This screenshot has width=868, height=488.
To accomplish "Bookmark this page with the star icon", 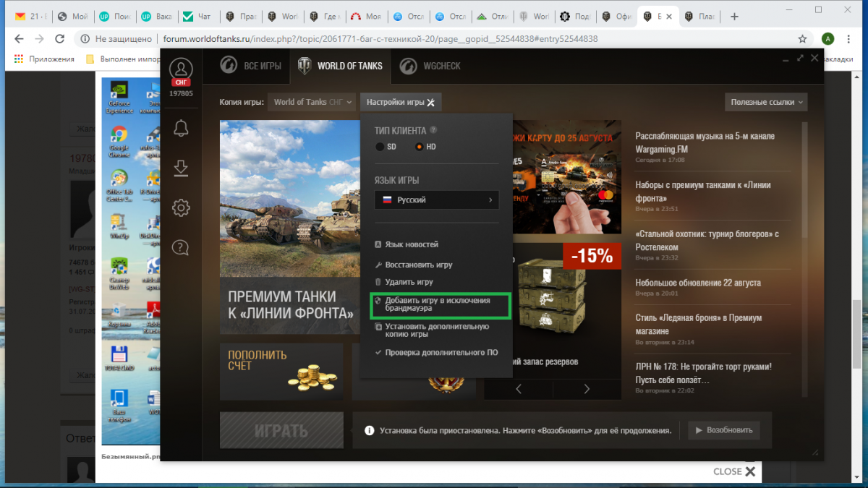I will click(x=802, y=39).
